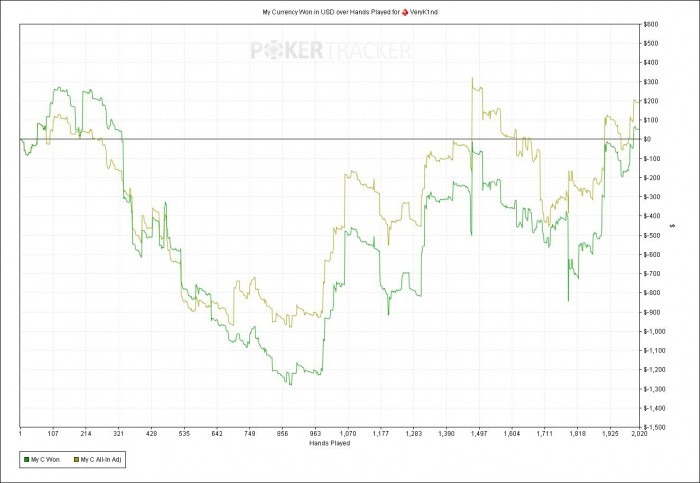Select the My C All-In Adj legend label
Viewport: 700px width, 483px height.
coord(101,459)
